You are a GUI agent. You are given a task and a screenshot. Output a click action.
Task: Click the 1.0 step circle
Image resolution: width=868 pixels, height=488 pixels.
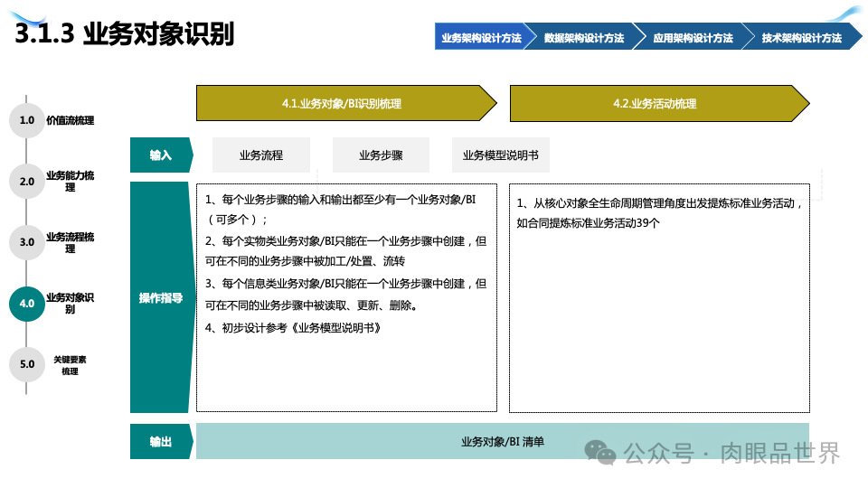coord(26,120)
